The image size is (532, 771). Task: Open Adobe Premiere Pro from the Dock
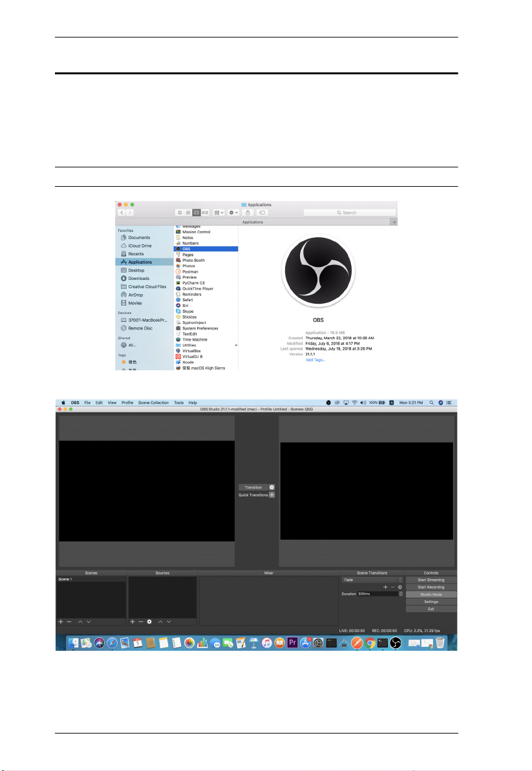[x=293, y=642]
